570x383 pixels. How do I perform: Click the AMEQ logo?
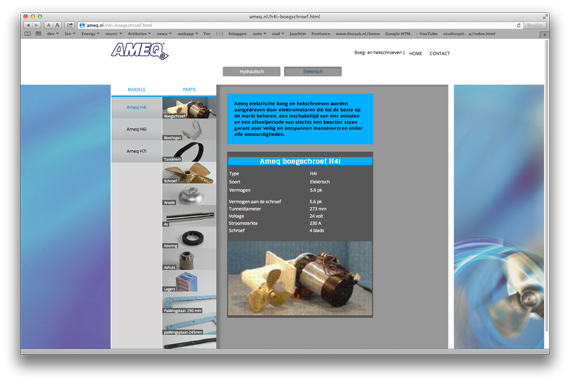click(140, 51)
